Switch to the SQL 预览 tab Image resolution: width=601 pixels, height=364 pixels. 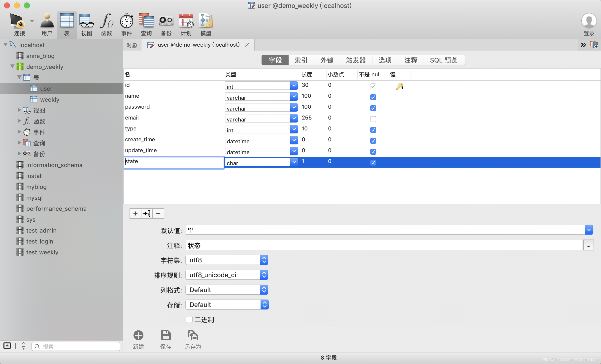point(443,60)
